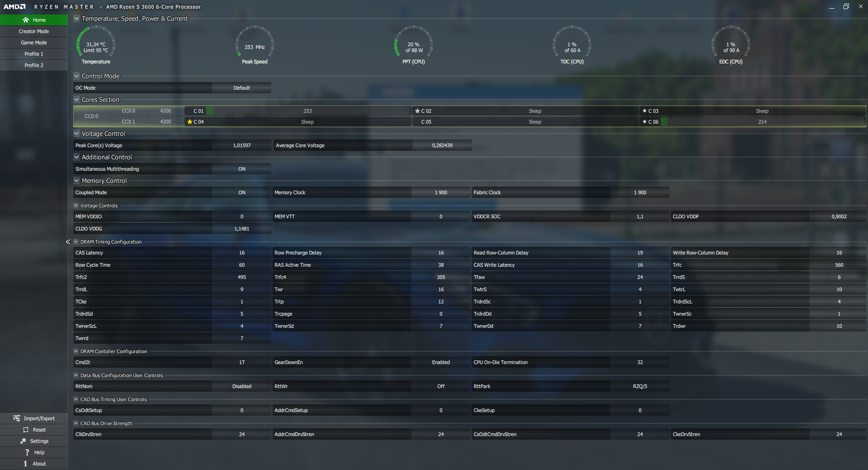Click the Fabric Clock value 1 900
This screenshot has height=470, width=868.
click(x=640, y=192)
